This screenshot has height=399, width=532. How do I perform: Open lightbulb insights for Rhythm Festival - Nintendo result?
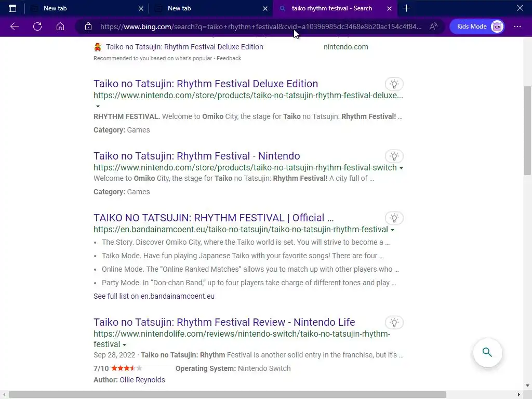(394, 156)
